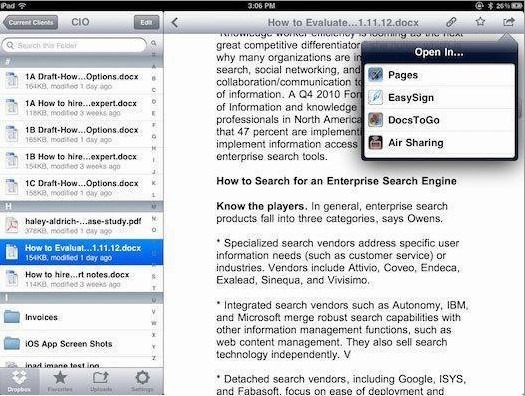525x396 pixels.
Task: Tap the share/export icon in toolbar
Action: tap(509, 22)
